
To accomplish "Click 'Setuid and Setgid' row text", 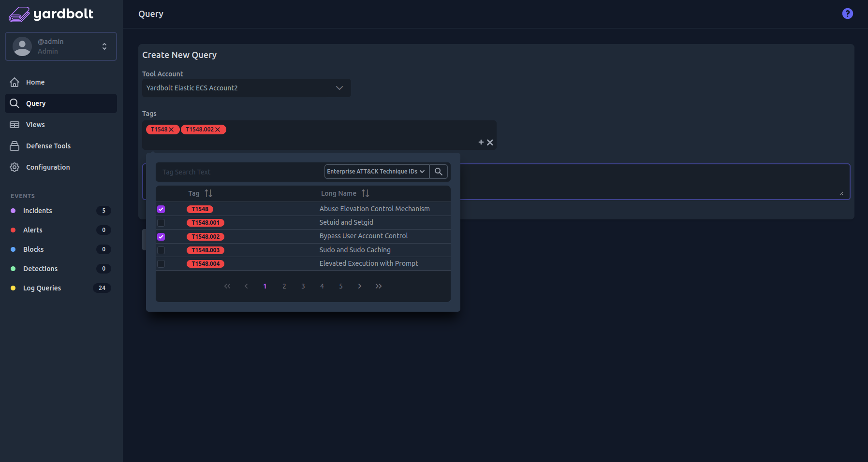I will coord(346,222).
